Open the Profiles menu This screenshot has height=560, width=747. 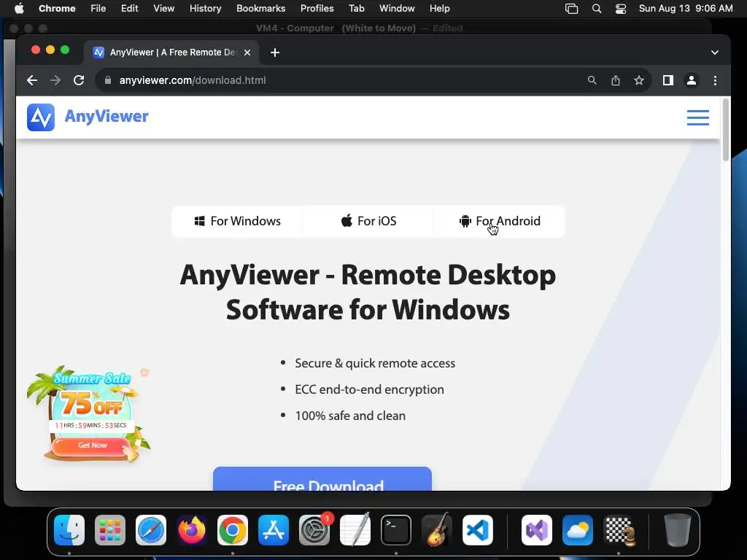point(317,8)
